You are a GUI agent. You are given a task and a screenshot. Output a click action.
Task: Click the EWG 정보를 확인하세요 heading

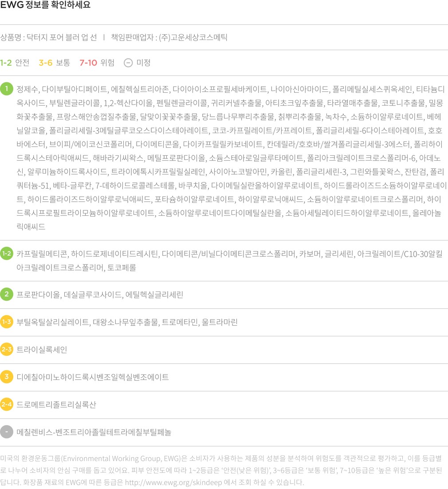click(x=45, y=6)
